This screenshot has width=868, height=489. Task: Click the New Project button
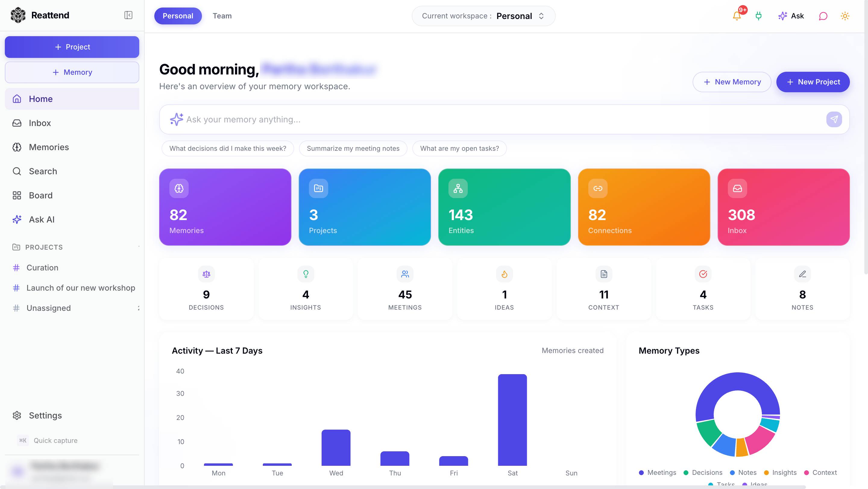coord(813,82)
